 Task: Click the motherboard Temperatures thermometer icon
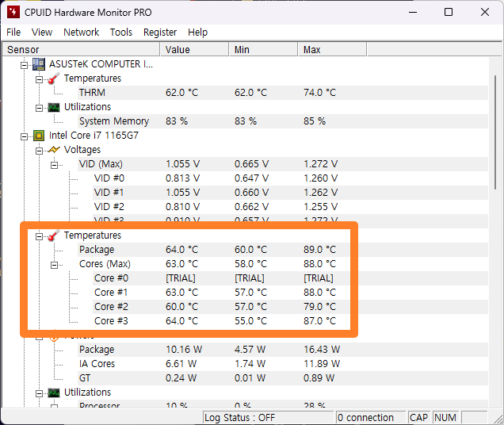(x=54, y=78)
